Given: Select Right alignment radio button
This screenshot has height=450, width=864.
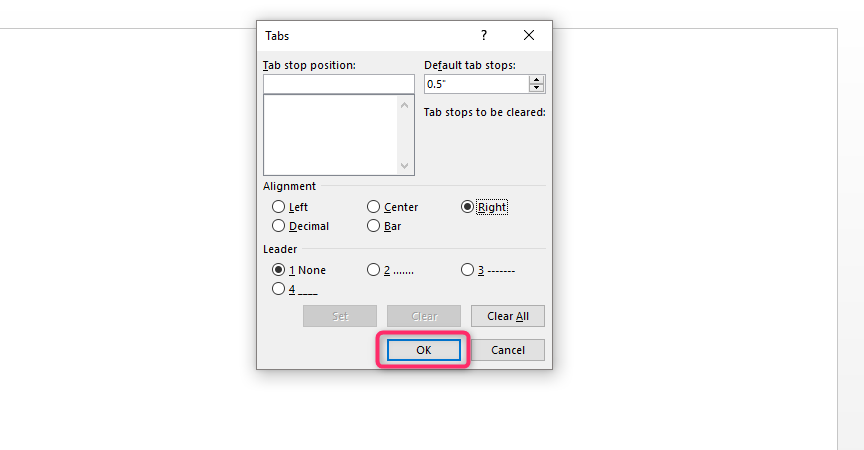Looking at the screenshot, I should coord(467,207).
